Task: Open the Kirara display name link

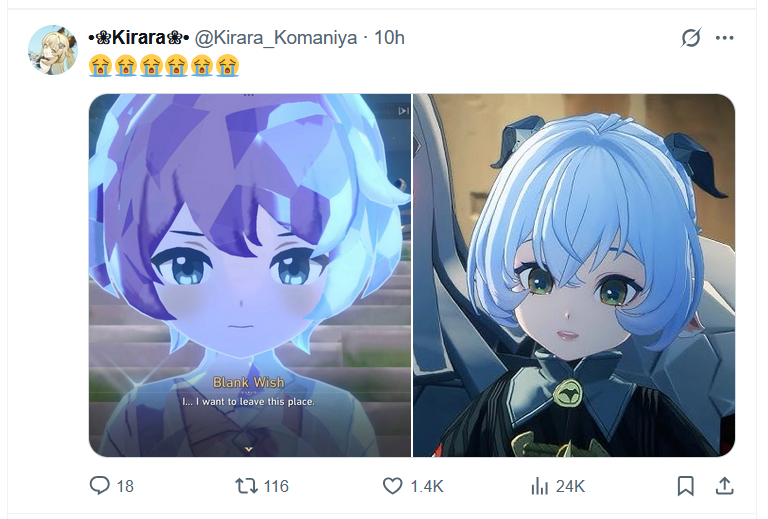Action: [x=139, y=37]
